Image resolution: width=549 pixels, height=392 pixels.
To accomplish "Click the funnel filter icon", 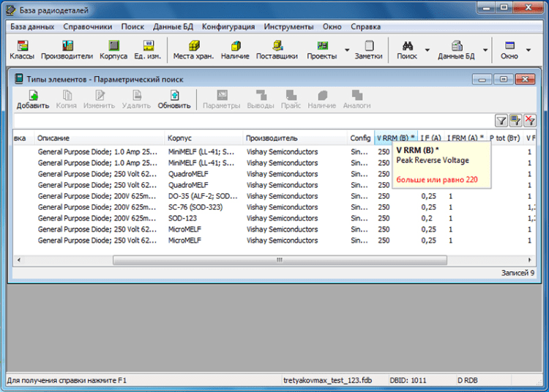I will click(x=501, y=121).
